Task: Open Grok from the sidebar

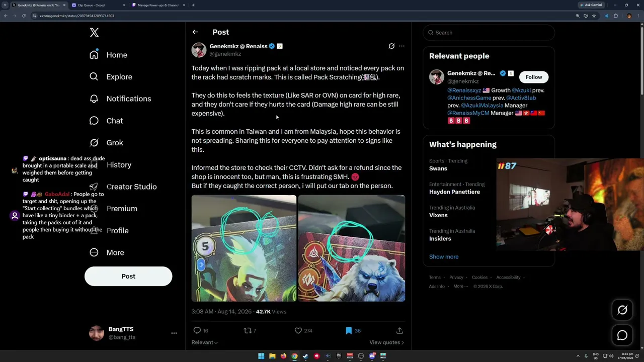Action: click(x=106, y=143)
